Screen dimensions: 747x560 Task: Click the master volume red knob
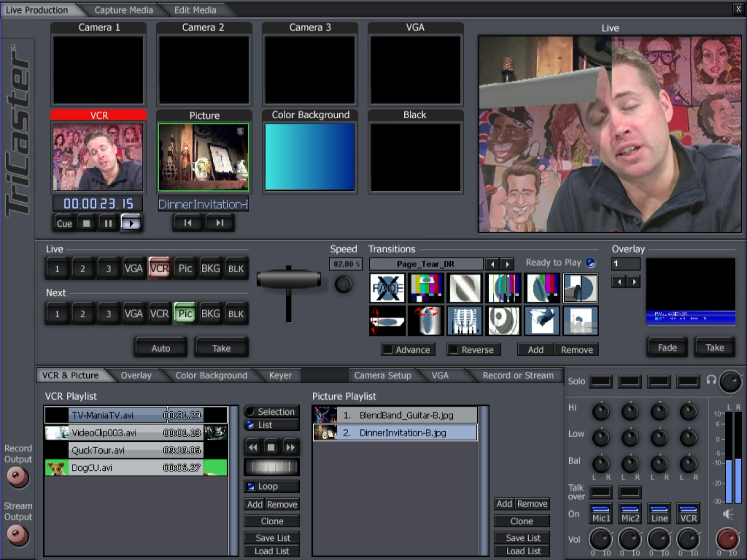pyautogui.click(x=727, y=539)
